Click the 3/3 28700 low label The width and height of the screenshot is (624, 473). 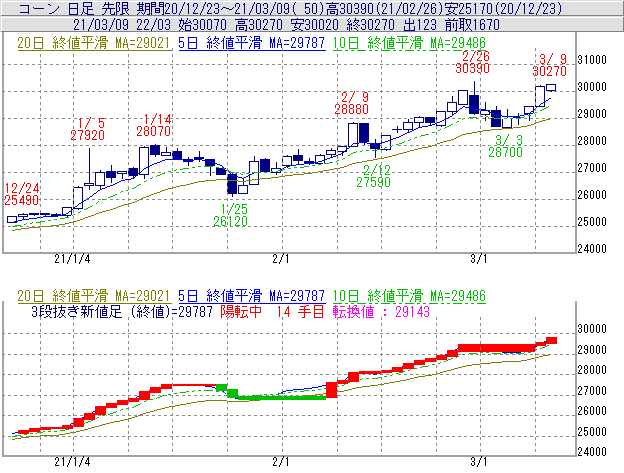pos(505,146)
